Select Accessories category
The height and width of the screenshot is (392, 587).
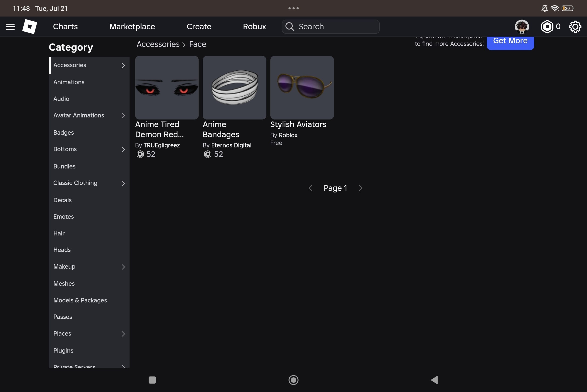coord(89,65)
